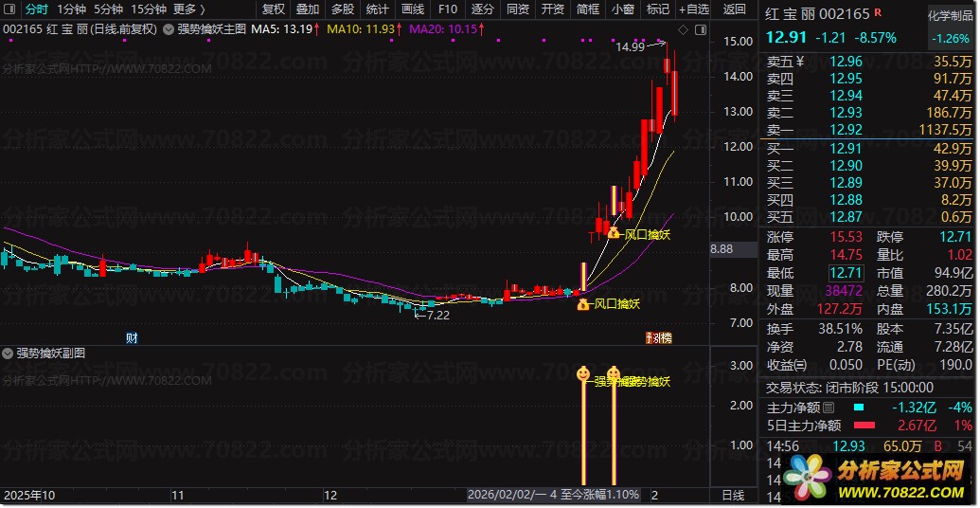The height and width of the screenshot is (508, 980).
Task: Click the 14.99 high price annotation
Action: pos(630,47)
